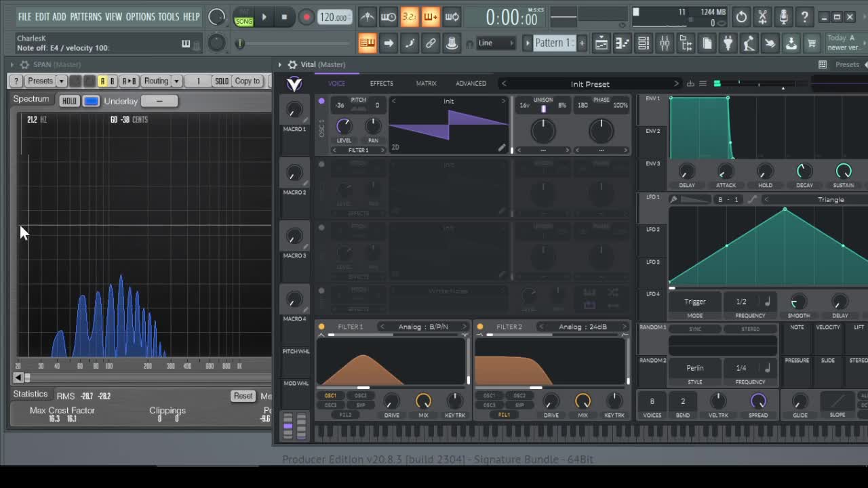The width and height of the screenshot is (868, 488).
Task: Toggle the SPAN HOLD button
Action: pyautogui.click(x=69, y=101)
